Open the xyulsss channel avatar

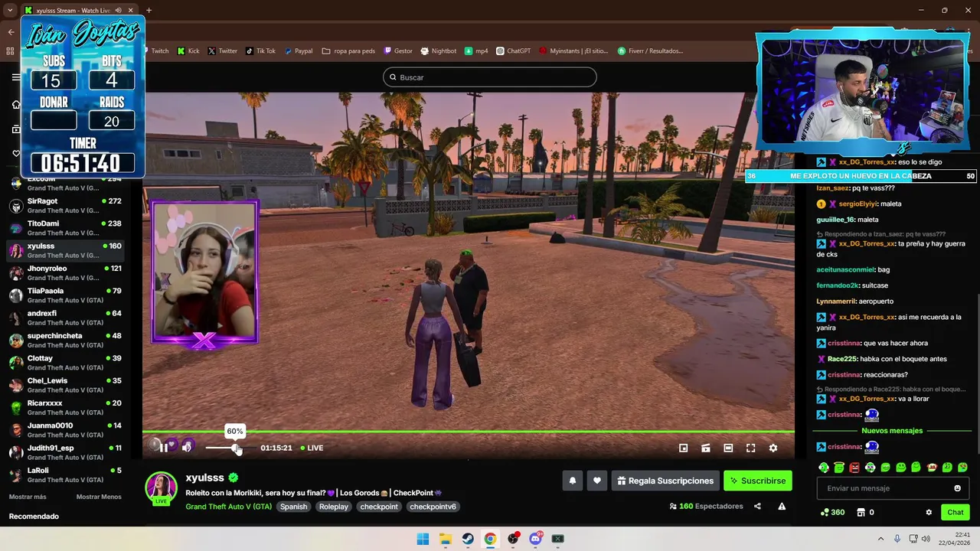[x=162, y=488]
